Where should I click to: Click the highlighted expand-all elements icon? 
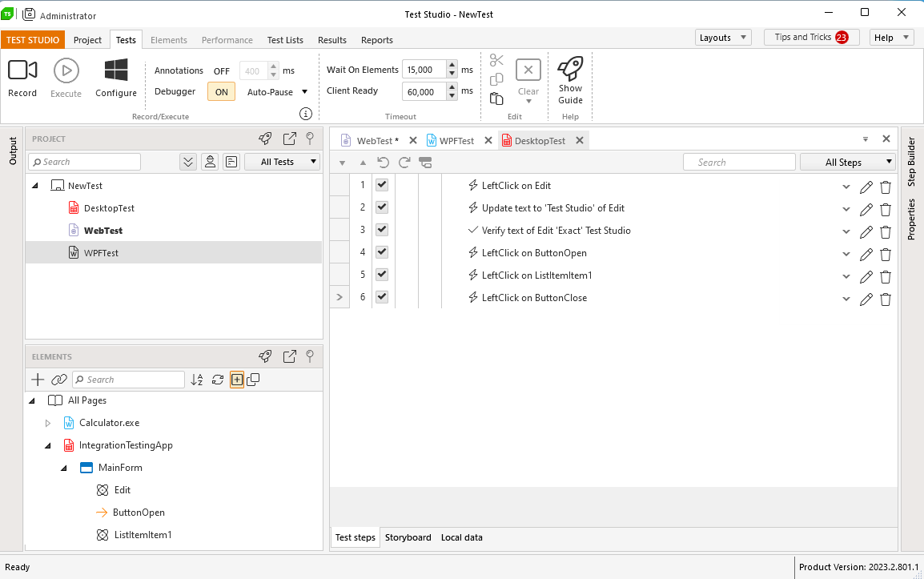(237, 380)
